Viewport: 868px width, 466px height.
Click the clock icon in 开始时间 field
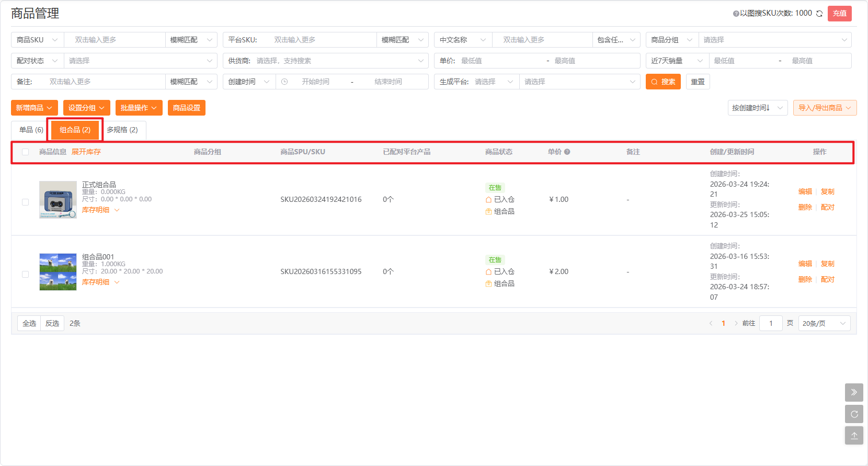point(284,82)
